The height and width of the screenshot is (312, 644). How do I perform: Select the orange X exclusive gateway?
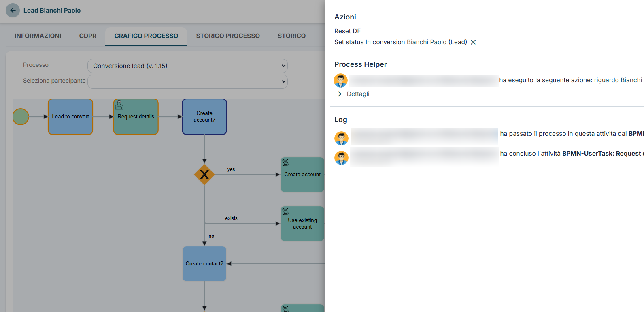click(204, 175)
